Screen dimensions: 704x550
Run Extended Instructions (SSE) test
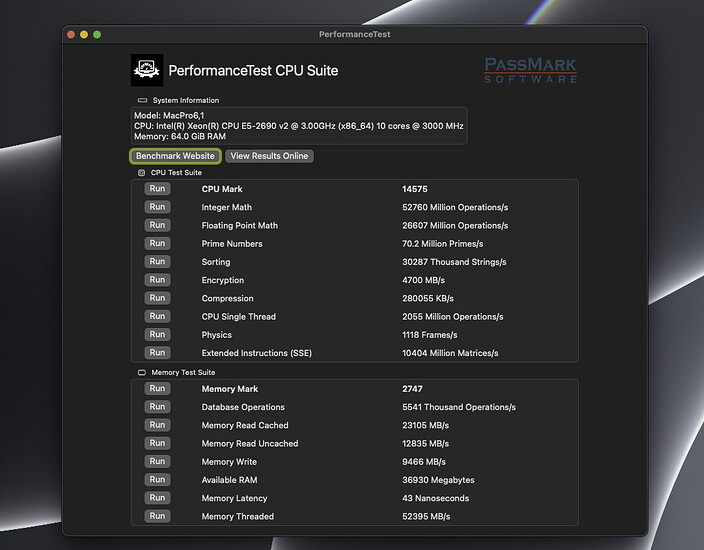(157, 352)
